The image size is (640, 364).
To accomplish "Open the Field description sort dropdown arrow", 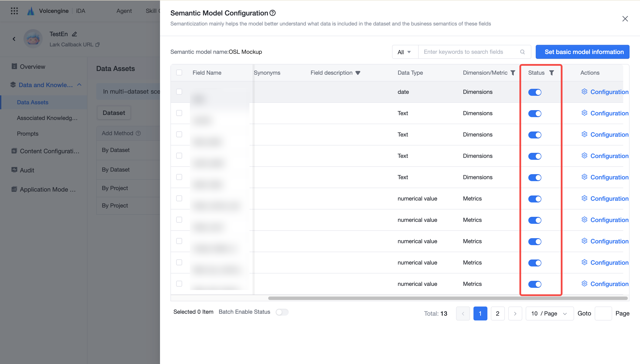I will [x=358, y=73].
